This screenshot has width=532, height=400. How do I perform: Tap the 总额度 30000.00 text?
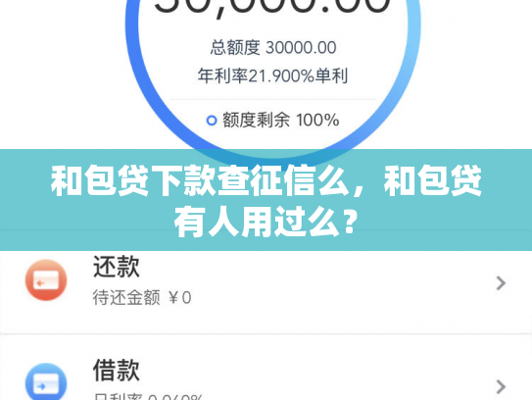[x=273, y=47]
